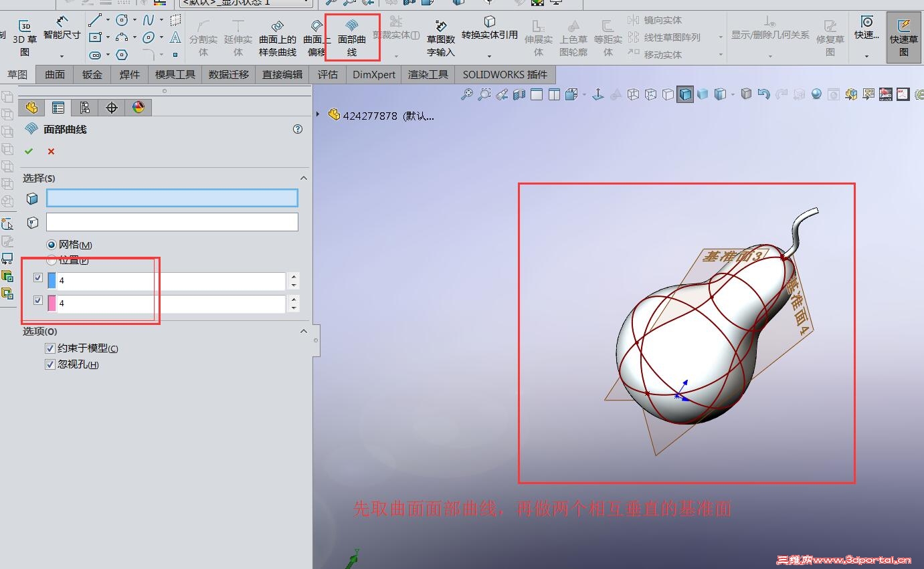Click the pink direction 2 color swatch
The height and width of the screenshot is (569, 924).
pos(52,304)
